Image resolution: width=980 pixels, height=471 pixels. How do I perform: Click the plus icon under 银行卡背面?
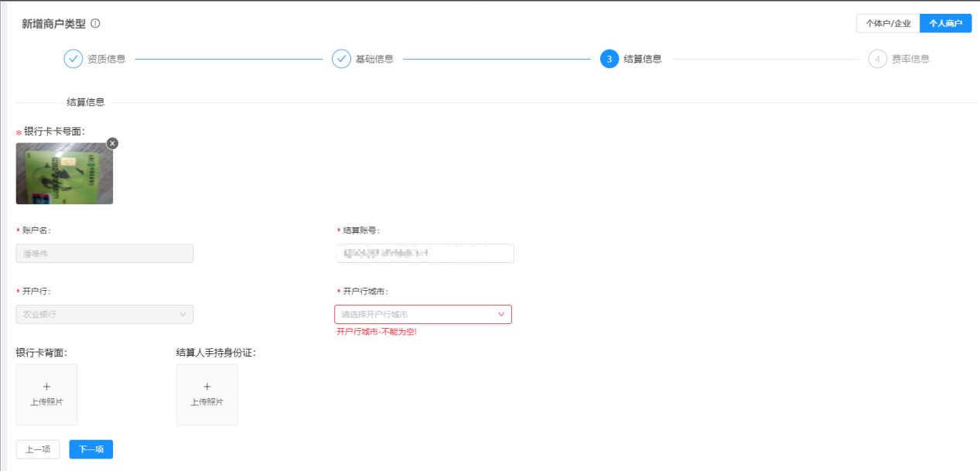tap(46, 387)
